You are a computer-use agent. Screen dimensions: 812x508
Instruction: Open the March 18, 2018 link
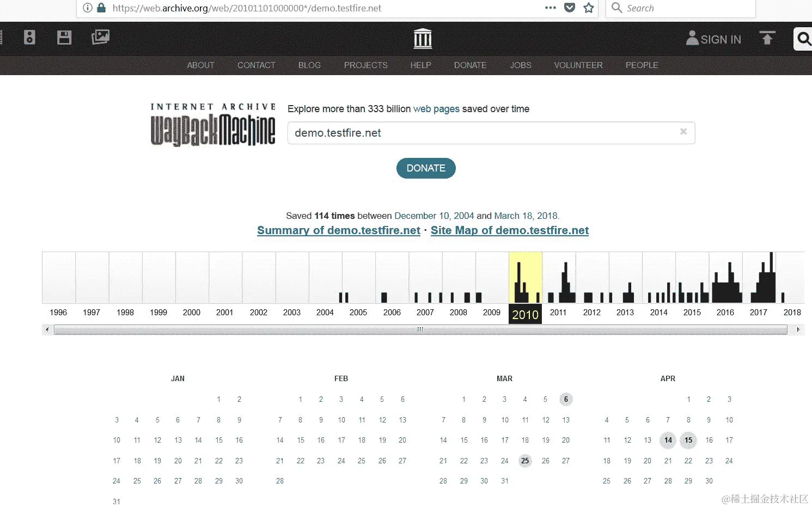[x=526, y=216]
